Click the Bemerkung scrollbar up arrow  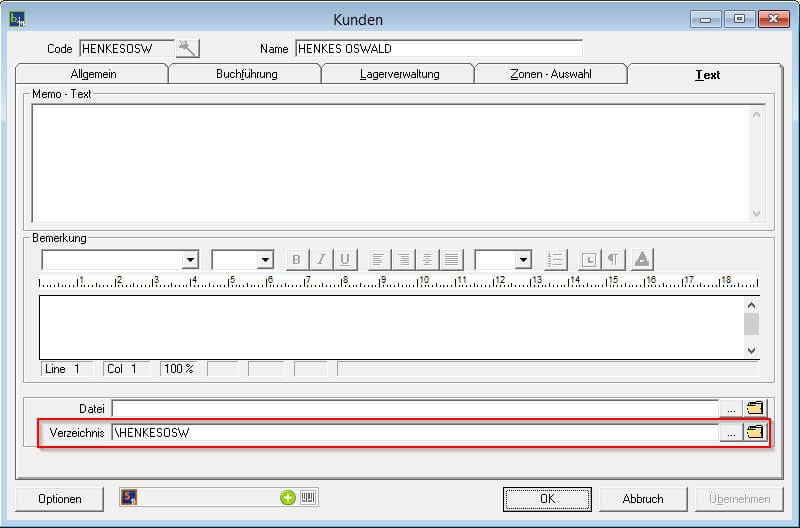pos(752,305)
